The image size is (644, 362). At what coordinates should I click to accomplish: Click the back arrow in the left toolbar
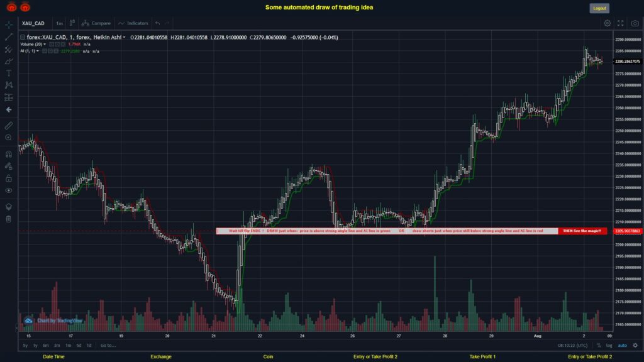(9, 109)
